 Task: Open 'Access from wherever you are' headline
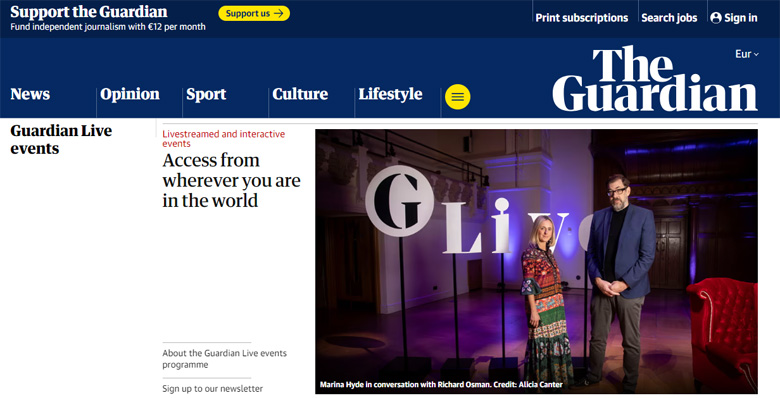[231, 180]
